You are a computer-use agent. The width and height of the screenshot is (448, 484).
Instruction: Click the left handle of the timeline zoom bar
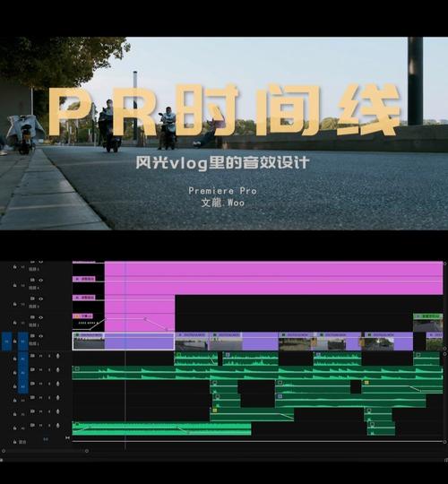4,451
